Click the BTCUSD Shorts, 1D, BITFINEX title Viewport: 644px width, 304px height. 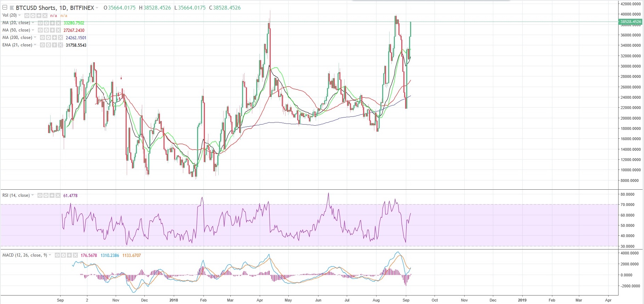tap(55, 8)
